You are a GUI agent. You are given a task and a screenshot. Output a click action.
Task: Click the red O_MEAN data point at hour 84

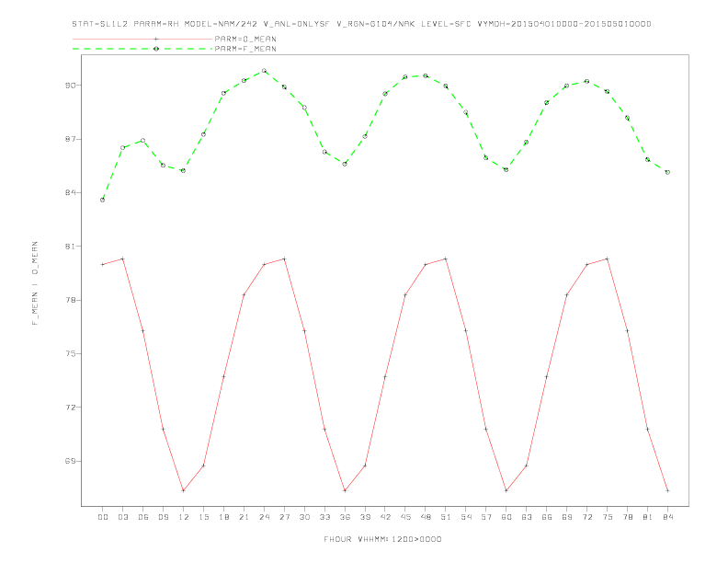coord(667,490)
